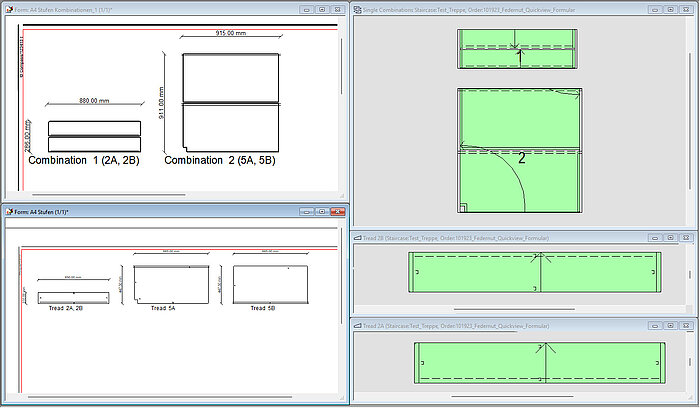
Task: Select the upper green combination drawing
Action: click(517, 49)
